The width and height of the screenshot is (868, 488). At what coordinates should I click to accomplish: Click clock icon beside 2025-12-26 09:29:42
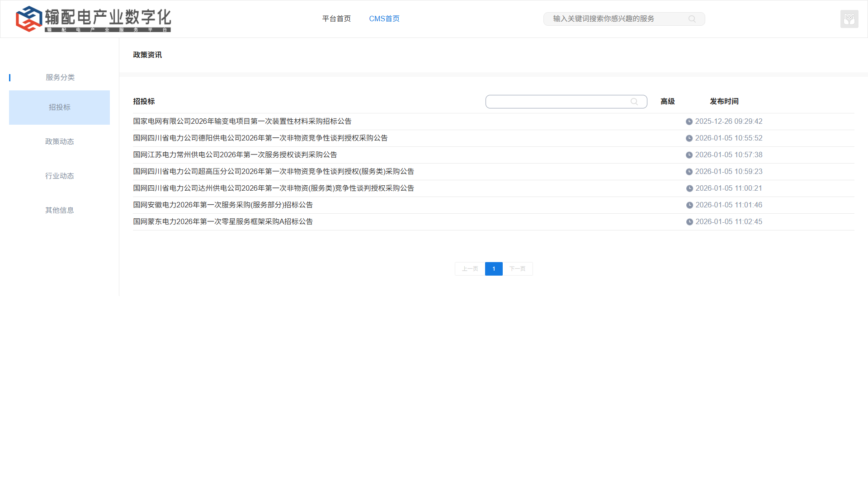click(689, 122)
